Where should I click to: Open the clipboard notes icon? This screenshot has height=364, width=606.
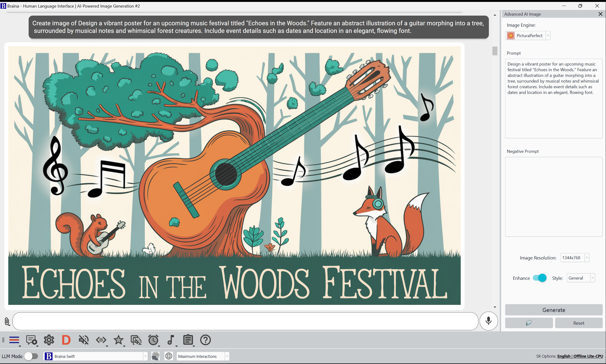click(188, 340)
